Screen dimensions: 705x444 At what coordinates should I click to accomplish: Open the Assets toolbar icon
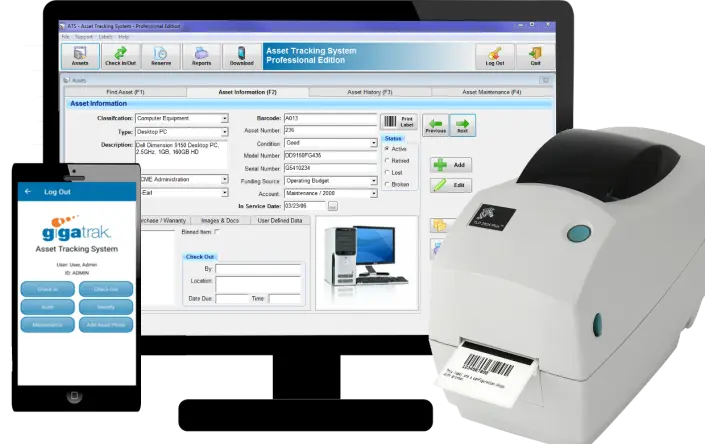click(x=80, y=57)
